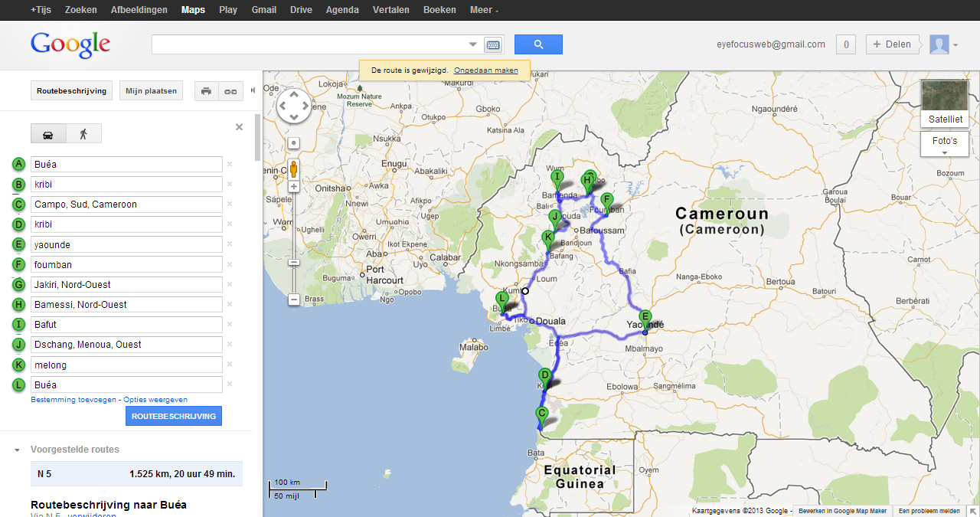Expand the Foto's layer dropdown
Image resolution: width=980 pixels, height=517 pixels.
[945, 145]
